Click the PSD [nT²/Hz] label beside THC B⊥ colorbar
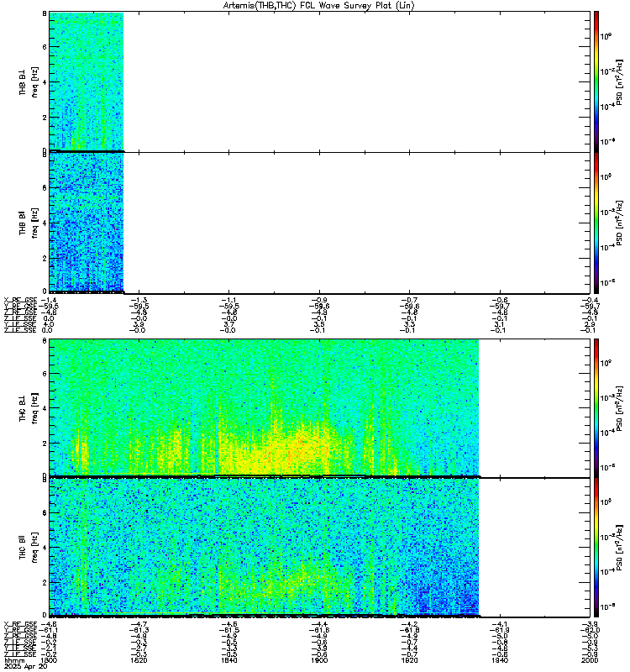Screen dimensions: 630x672 pyautogui.click(x=619, y=408)
